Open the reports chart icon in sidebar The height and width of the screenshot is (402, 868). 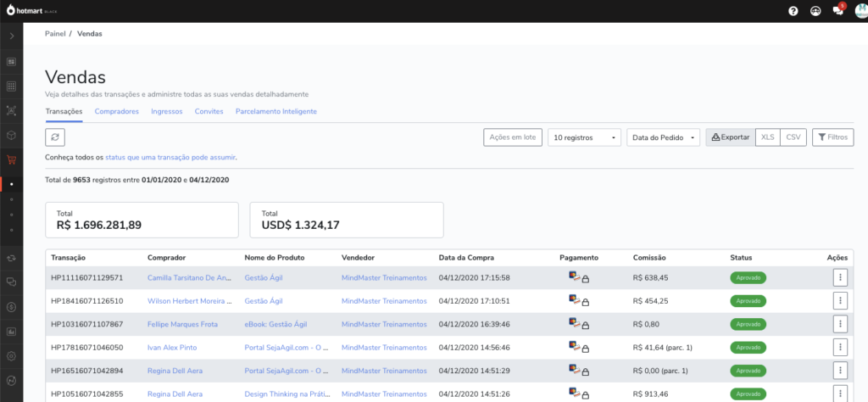11,332
